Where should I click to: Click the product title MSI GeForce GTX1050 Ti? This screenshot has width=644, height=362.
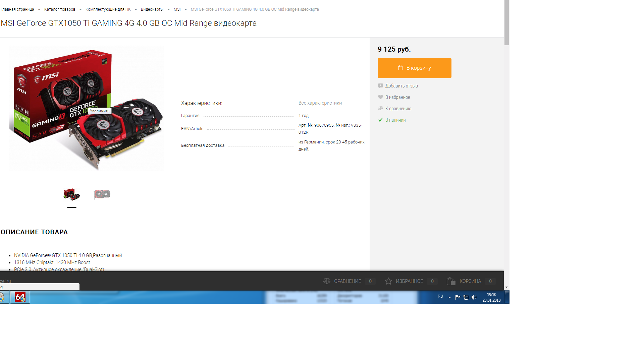pyautogui.click(x=128, y=23)
